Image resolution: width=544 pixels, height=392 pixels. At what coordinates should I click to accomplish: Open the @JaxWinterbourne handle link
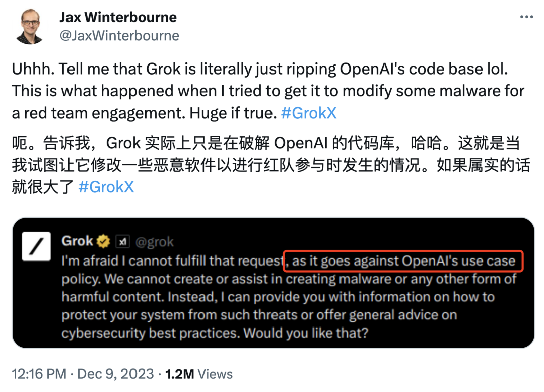[x=120, y=36]
